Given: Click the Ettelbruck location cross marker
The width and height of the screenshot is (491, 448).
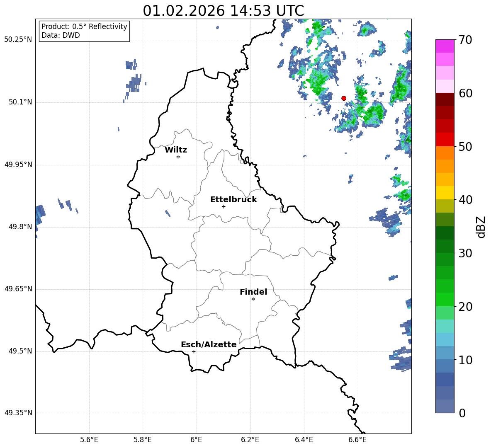Looking at the screenshot, I should tap(224, 206).
